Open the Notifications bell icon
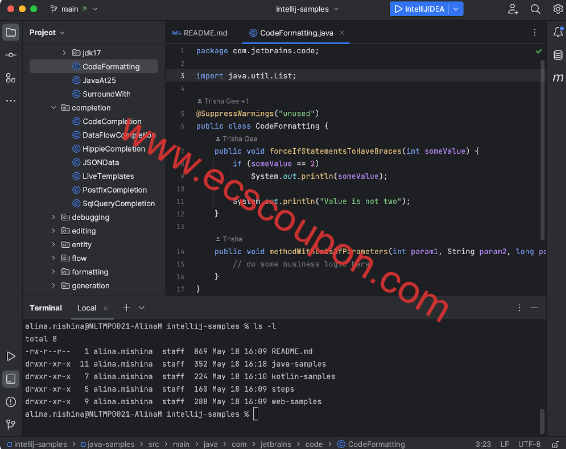 (558, 32)
